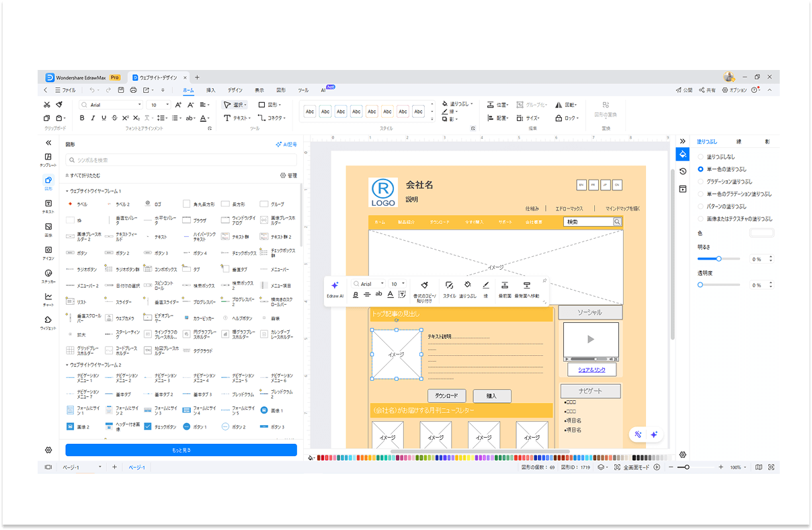The height and width of the screenshot is (530, 812).
Task: Open the チャート (Chart) sidebar panel
Action: coord(48,299)
